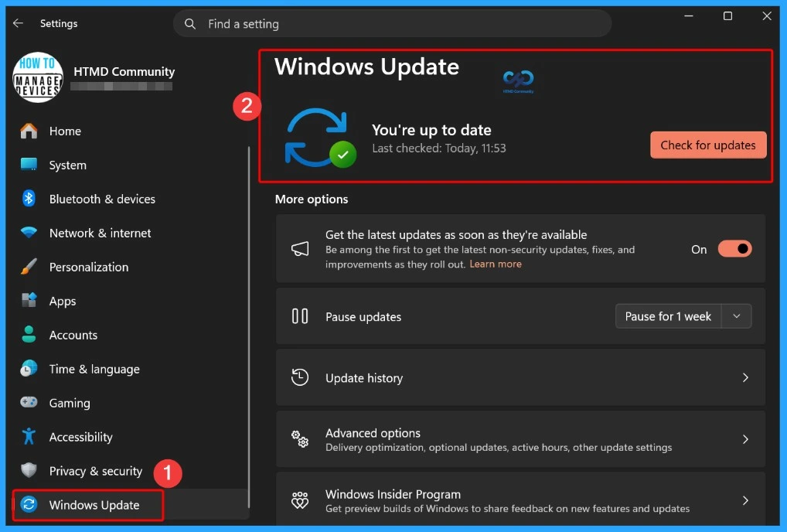
Task: Select the Time & language clock icon
Action: [29, 369]
